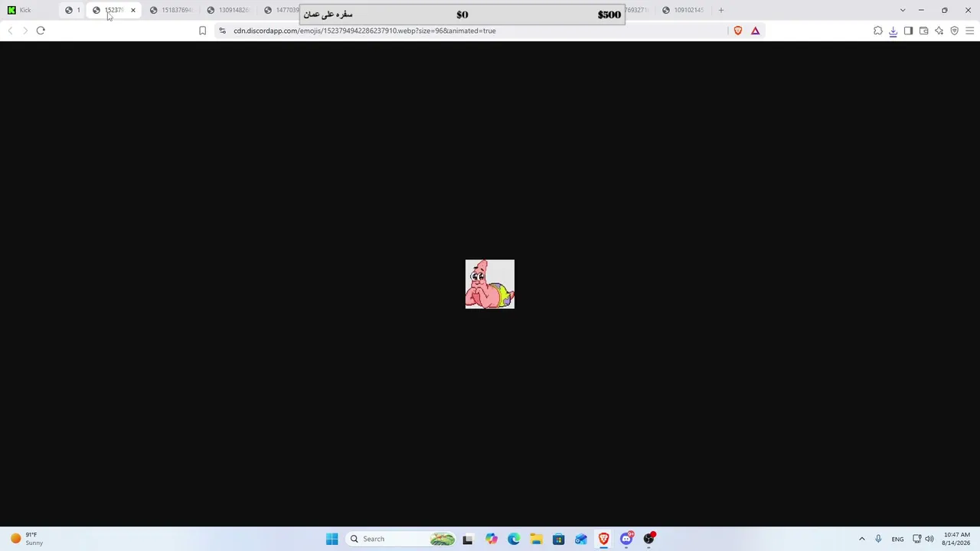Open Microsoft Edge from the taskbar
The width and height of the screenshot is (980, 551).
tap(514, 539)
